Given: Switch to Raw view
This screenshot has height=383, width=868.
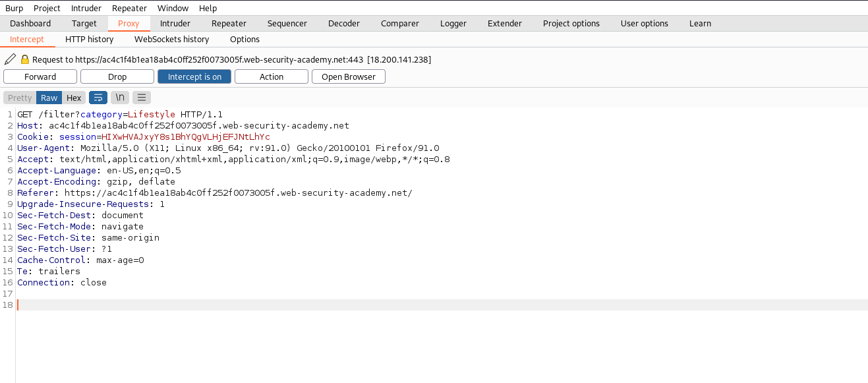Looking at the screenshot, I should (x=49, y=98).
